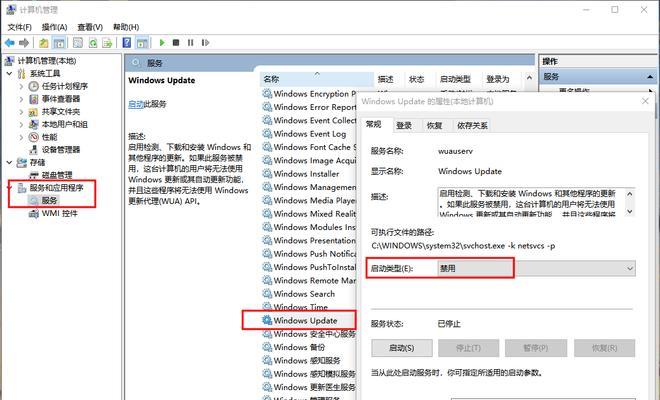Screen dimensions: 660x400
Task: Click the Stop Service square icon
Action: [176, 43]
